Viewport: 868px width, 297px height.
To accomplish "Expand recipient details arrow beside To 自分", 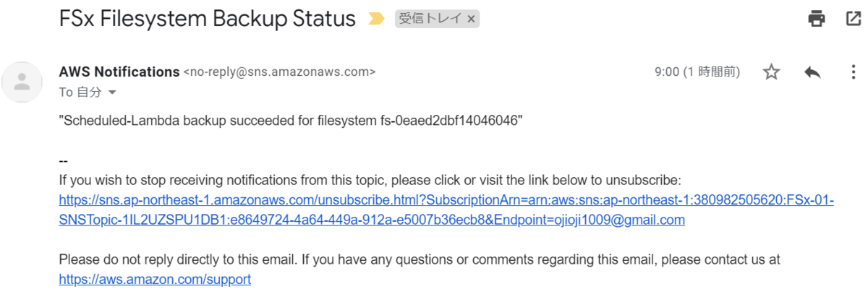I will pos(112,92).
